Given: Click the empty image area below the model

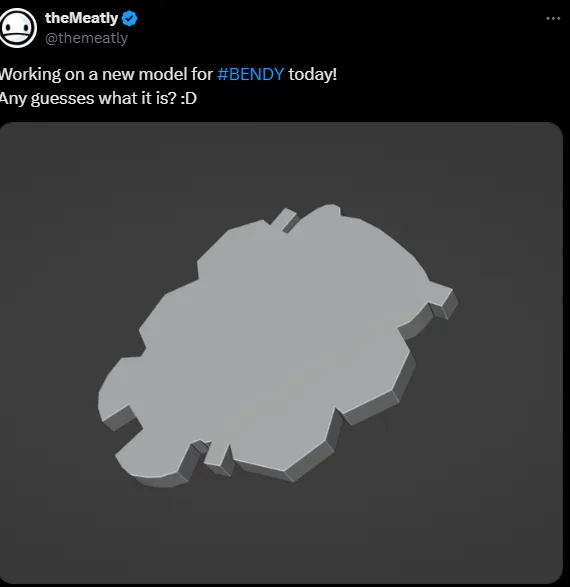Looking at the screenshot, I should point(281,535).
